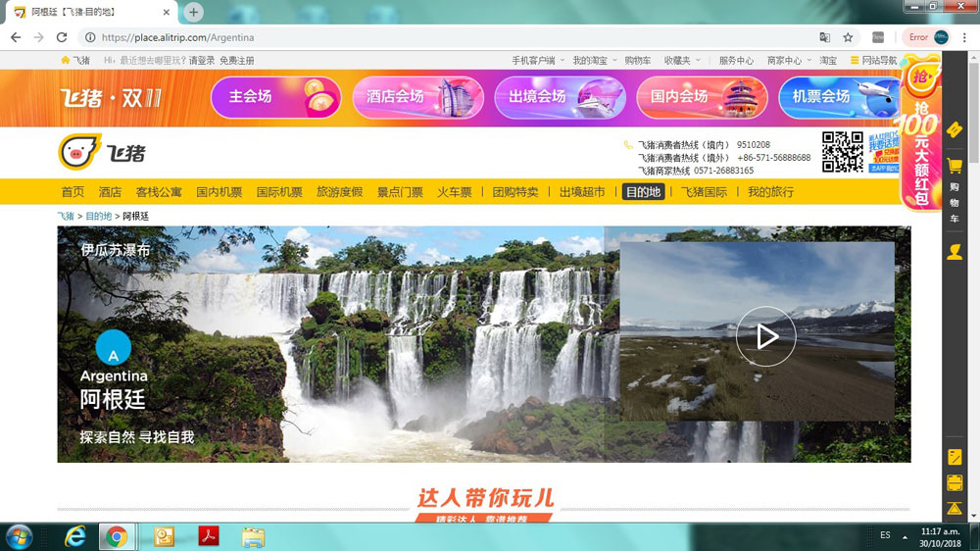
Task: Expand 收藏夹 dropdown menu
Action: coord(682,61)
